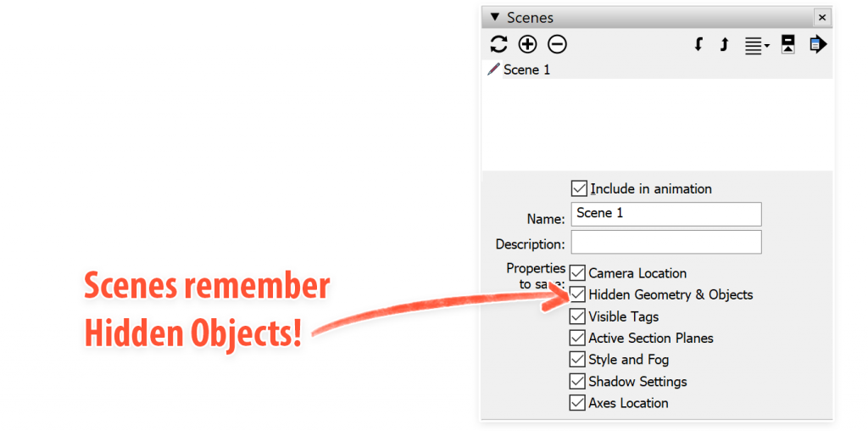Viewport: 868px width, 431px height.
Task: Select Scene 1 in the list
Action: [x=526, y=70]
